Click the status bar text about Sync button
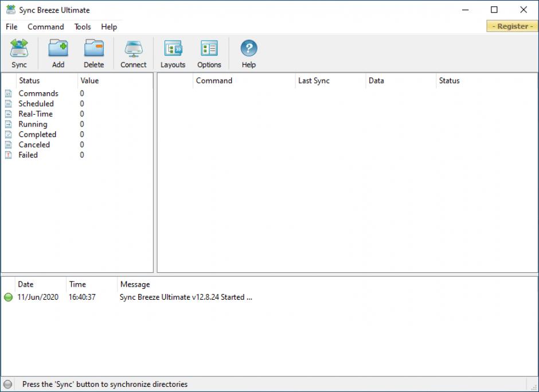539x392 pixels. tap(105, 385)
